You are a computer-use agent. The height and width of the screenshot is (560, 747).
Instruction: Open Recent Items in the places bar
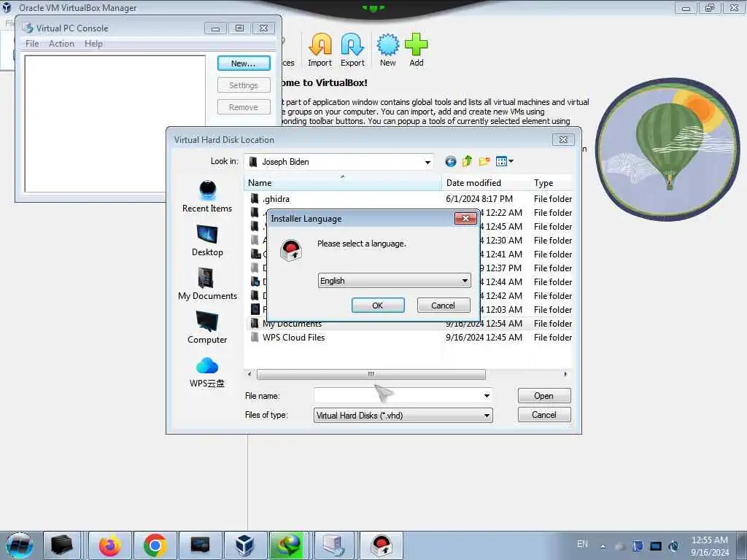206,197
